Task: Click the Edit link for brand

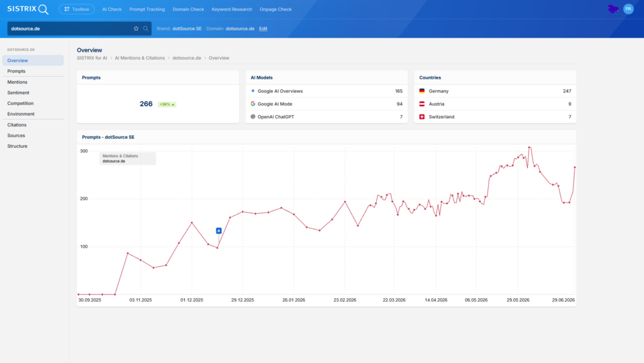Action: click(264, 29)
